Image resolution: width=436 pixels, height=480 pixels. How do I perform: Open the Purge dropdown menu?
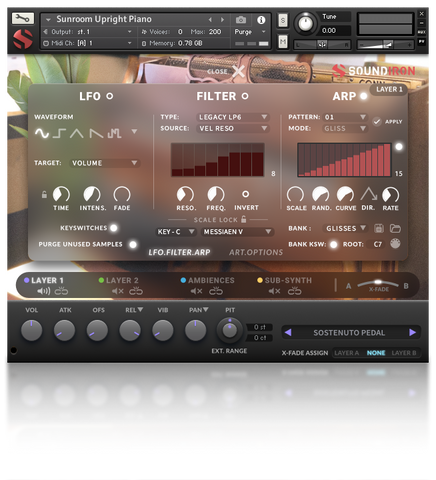[x=250, y=32]
